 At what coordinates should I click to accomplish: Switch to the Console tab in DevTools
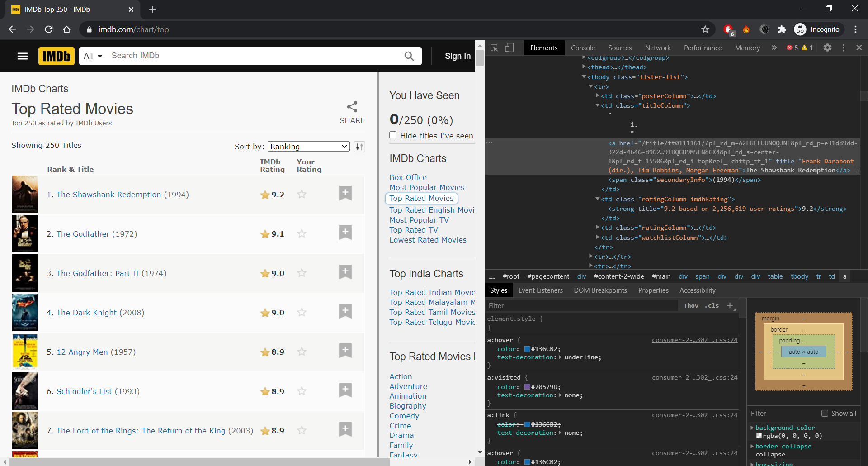coord(582,48)
